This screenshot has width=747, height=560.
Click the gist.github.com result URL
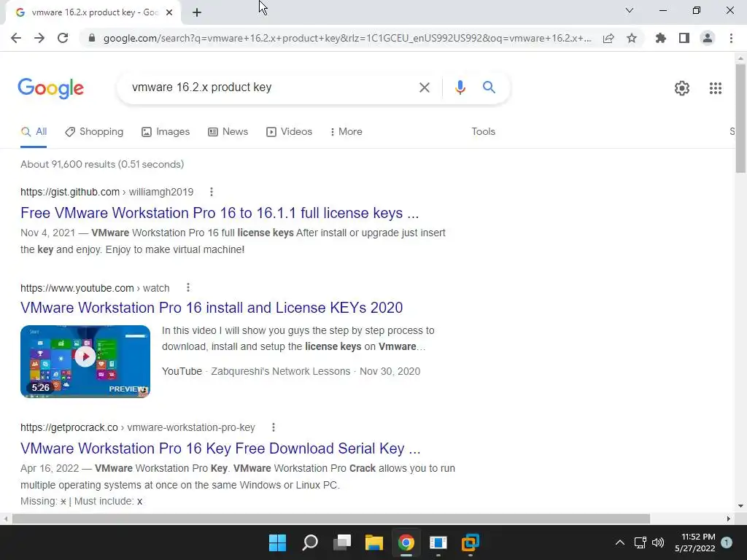(x=107, y=192)
